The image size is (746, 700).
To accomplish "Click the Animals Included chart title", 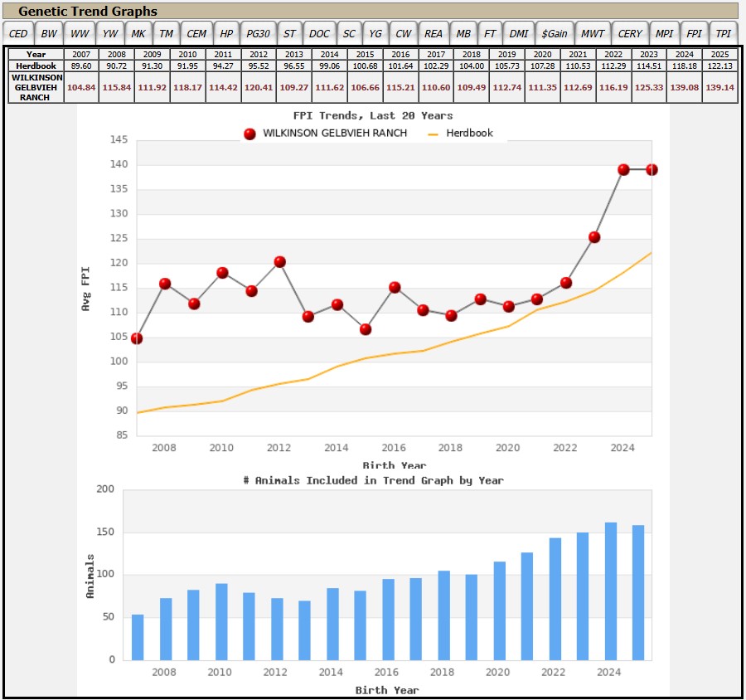I will [x=373, y=480].
